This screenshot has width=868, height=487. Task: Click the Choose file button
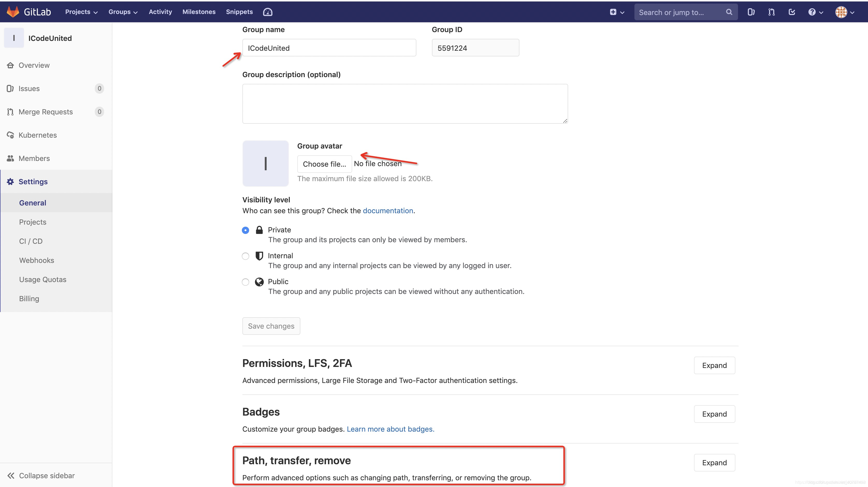point(324,164)
